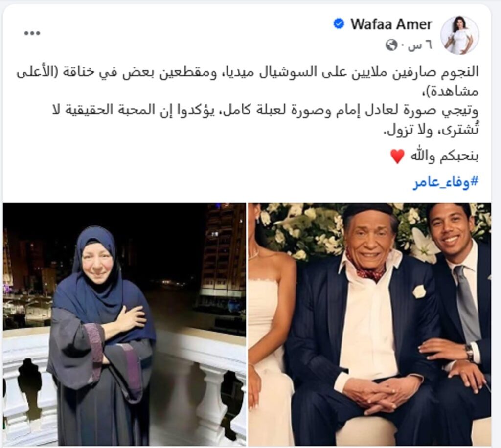Open Wafaa Amer's round profile picture
This screenshot has width=501, height=448.
(459, 35)
